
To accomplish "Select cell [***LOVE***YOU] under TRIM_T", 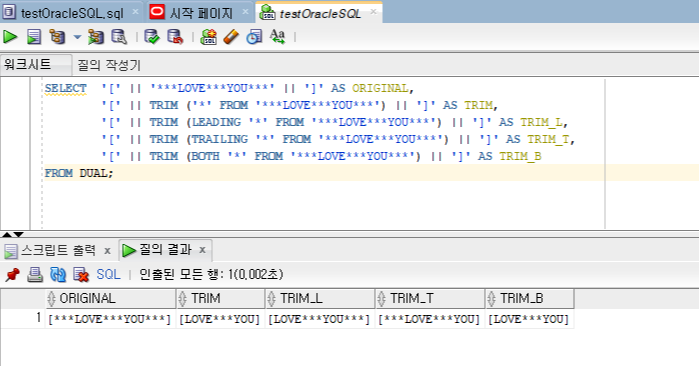I will click(430, 319).
